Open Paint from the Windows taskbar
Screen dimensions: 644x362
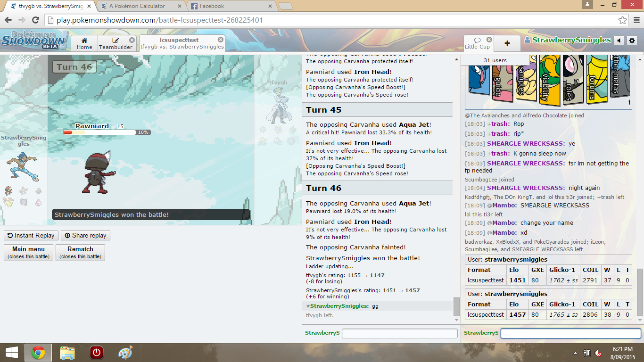pos(125,353)
